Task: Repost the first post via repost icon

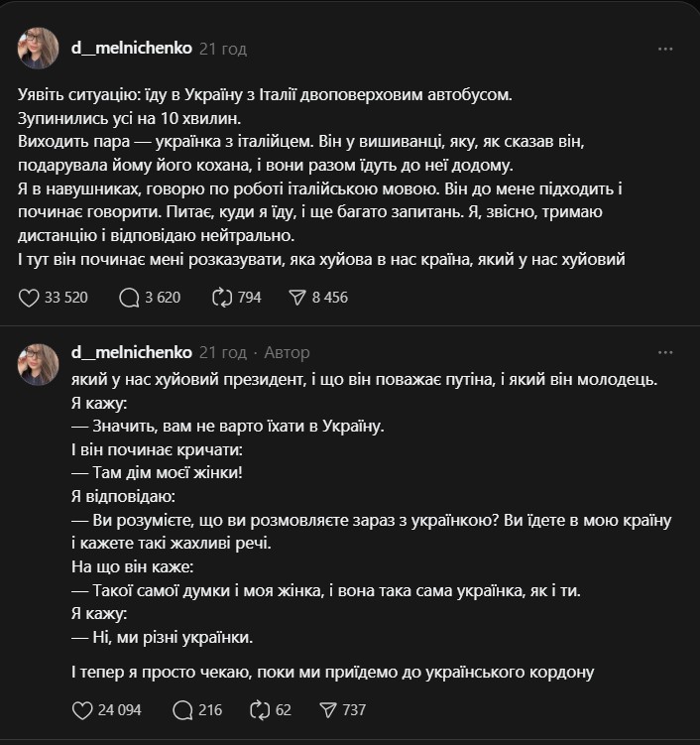Action: coord(223,297)
